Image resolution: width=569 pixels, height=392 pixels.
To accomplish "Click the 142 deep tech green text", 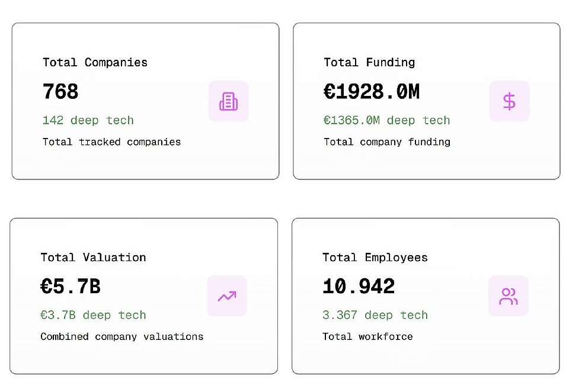I will tap(88, 120).
